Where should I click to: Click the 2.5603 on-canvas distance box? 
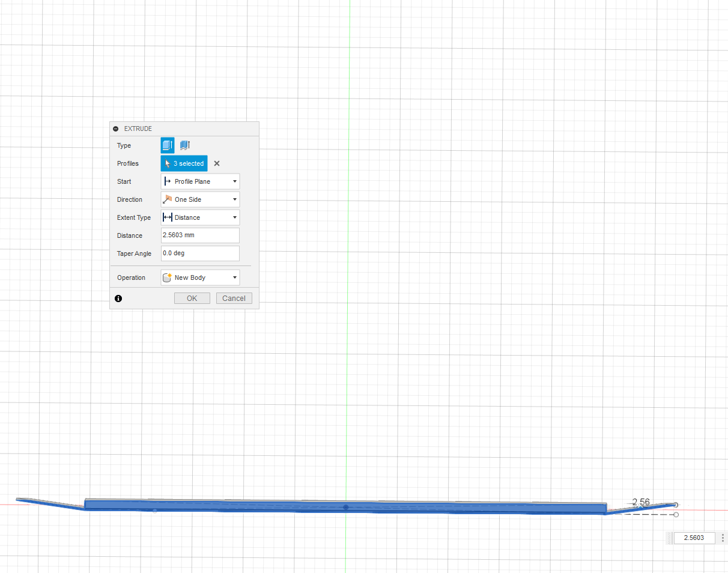point(694,538)
